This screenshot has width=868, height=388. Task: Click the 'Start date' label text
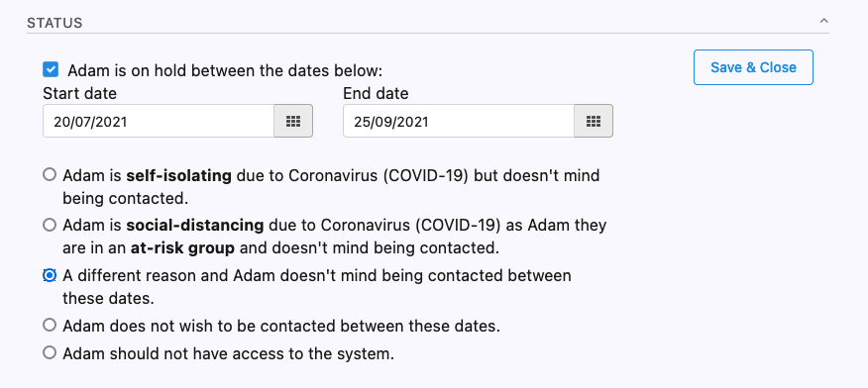[79, 93]
